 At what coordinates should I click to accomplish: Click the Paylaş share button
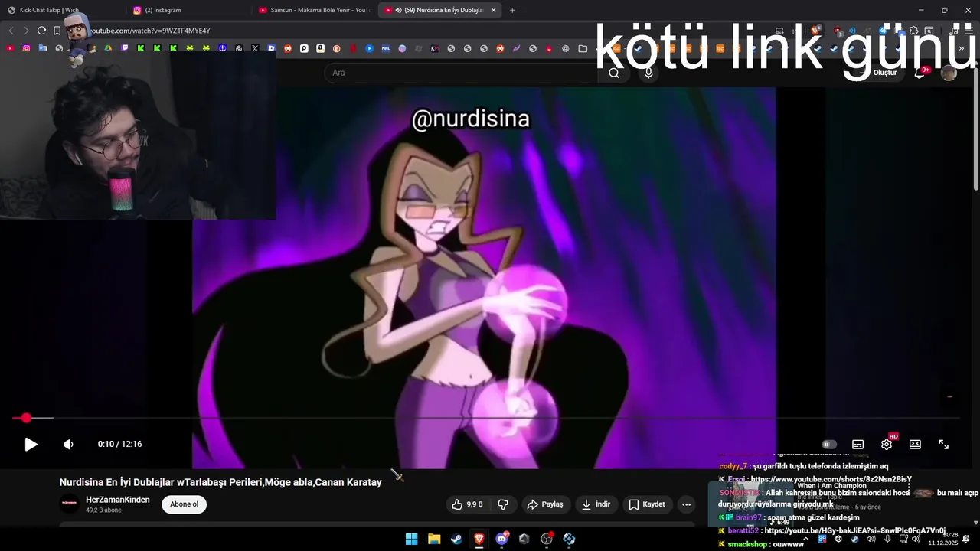pos(544,504)
